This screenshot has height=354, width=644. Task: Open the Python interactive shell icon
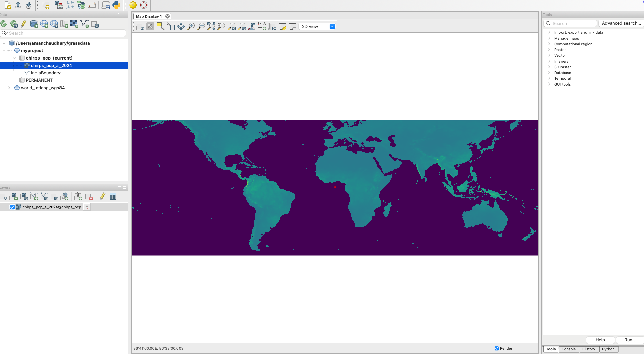[x=116, y=5]
